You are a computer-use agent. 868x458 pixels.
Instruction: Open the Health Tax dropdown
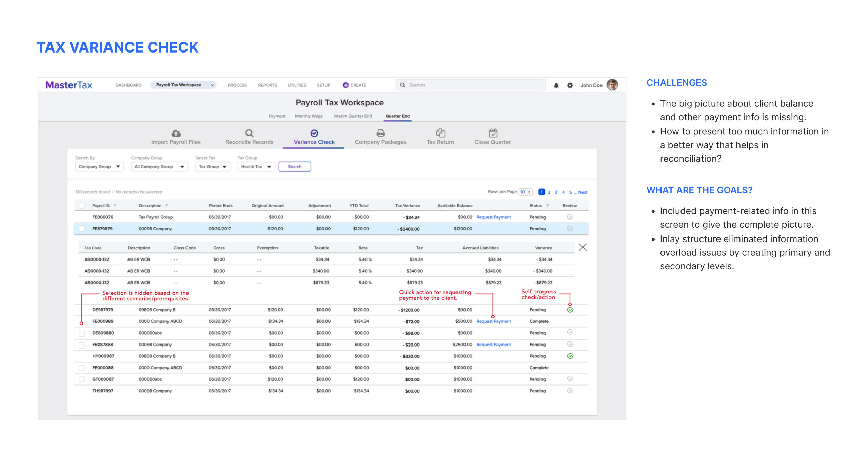coord(256,167)
